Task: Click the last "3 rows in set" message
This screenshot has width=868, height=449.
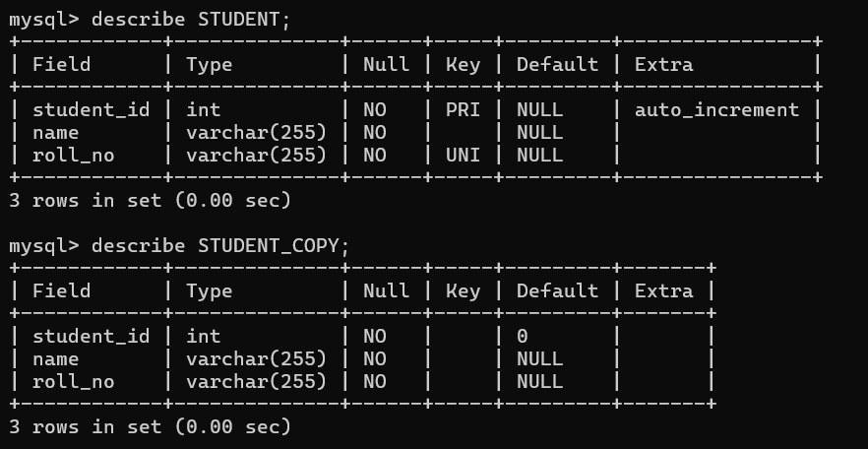Action: [x=150, y=426]
